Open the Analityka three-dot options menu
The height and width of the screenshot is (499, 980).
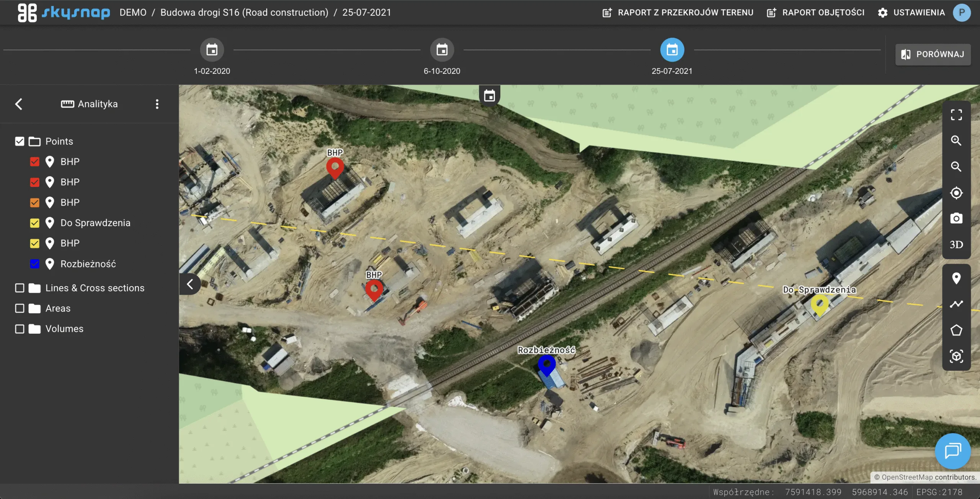tap(157, 104)
